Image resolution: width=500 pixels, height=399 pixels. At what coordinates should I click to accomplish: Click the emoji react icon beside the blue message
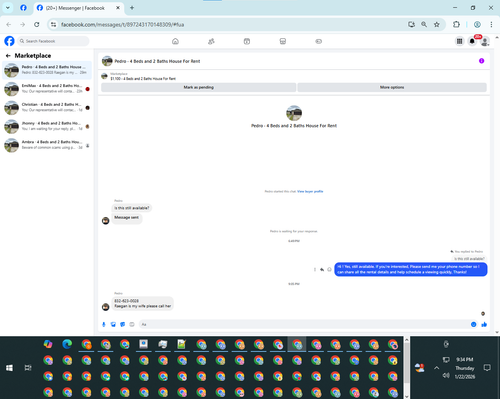click(x=329, y=269)
